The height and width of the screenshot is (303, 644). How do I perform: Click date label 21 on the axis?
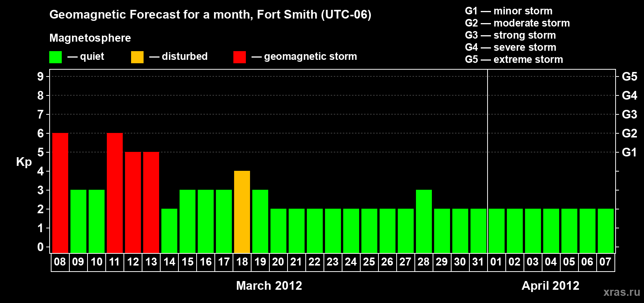(x=296, y=262)
